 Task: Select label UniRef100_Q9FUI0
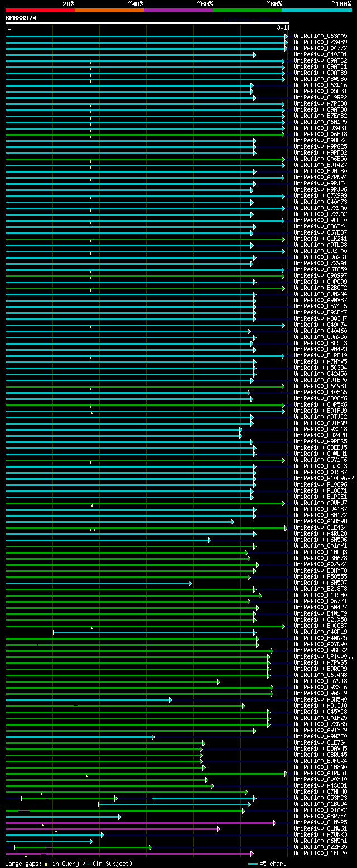[x=320, y=220]
